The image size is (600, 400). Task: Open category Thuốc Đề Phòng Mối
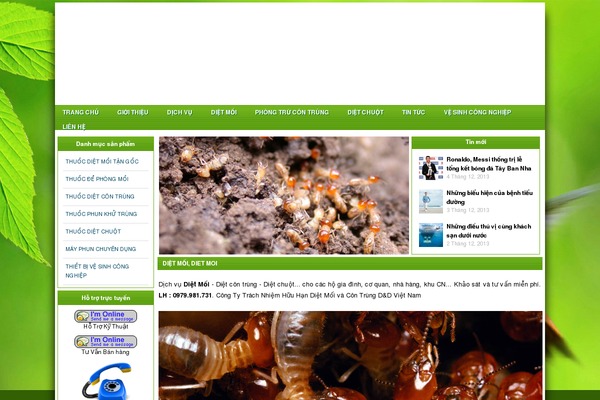97,179
